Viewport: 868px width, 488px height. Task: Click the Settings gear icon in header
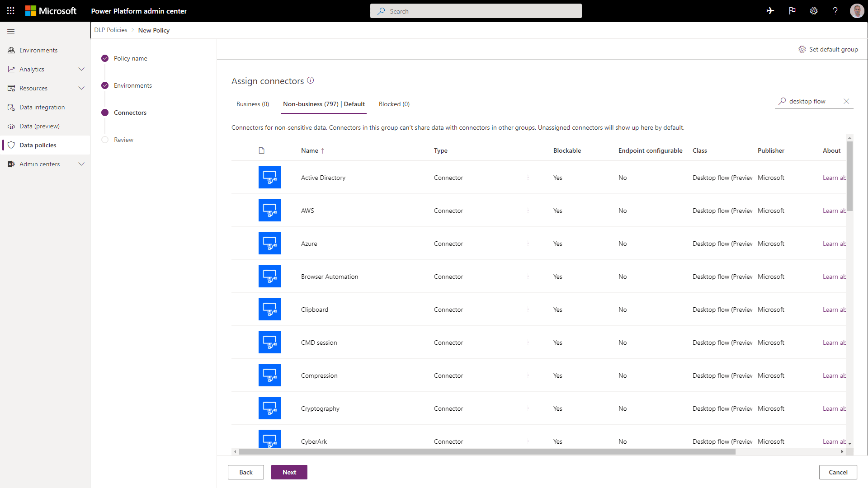tap(814, 11)
